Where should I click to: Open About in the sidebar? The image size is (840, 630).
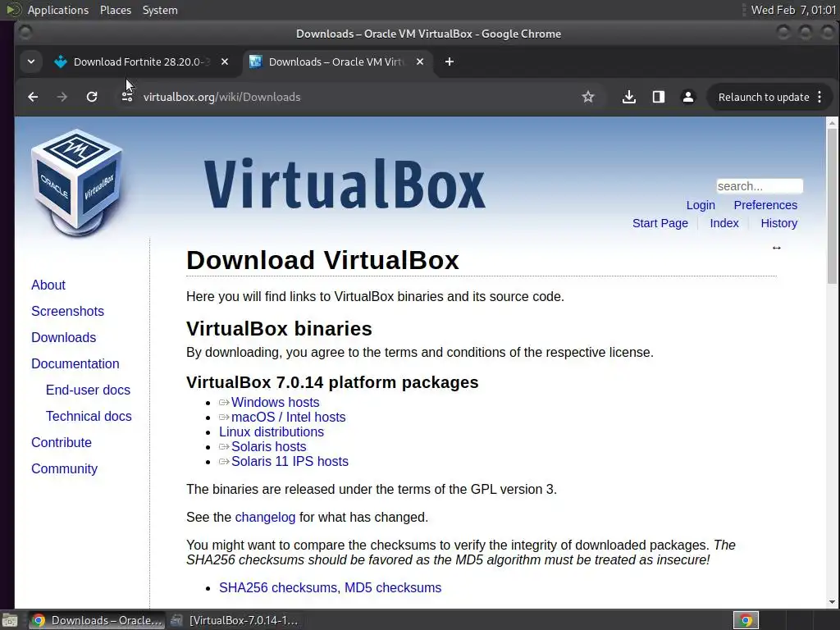[48, 285]
